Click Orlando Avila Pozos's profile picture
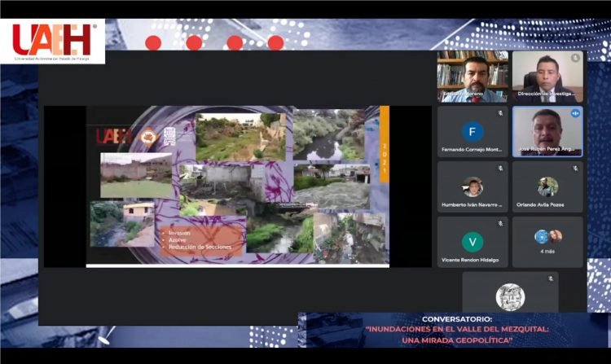This screenshot has width=611, height=364. click(x=547, y=186)
